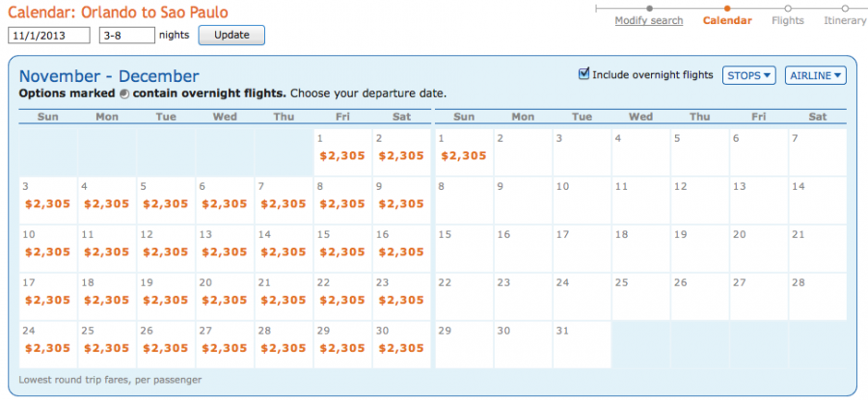
Task: Select the Itinerary step tab
Action: coord(845,21)
